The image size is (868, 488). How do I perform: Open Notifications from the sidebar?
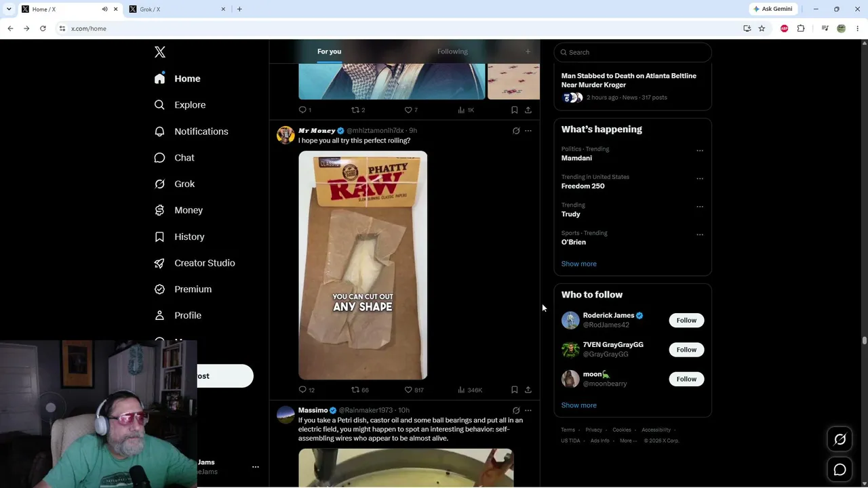[x=191, y=131]
